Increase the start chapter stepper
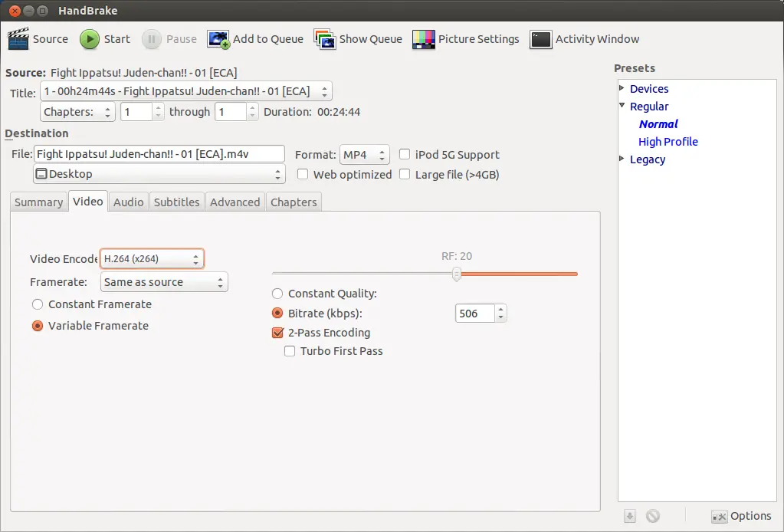Screen dimensions: 784x532 click(158, 107)
